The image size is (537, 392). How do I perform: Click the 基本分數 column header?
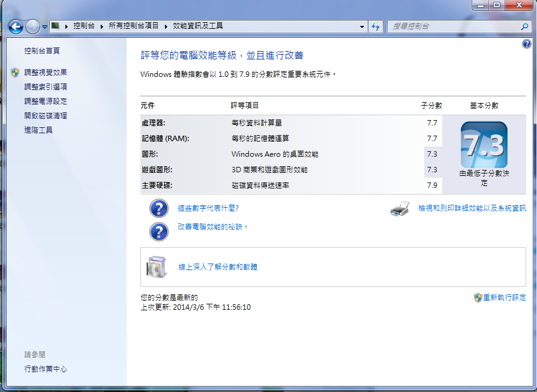484,106
